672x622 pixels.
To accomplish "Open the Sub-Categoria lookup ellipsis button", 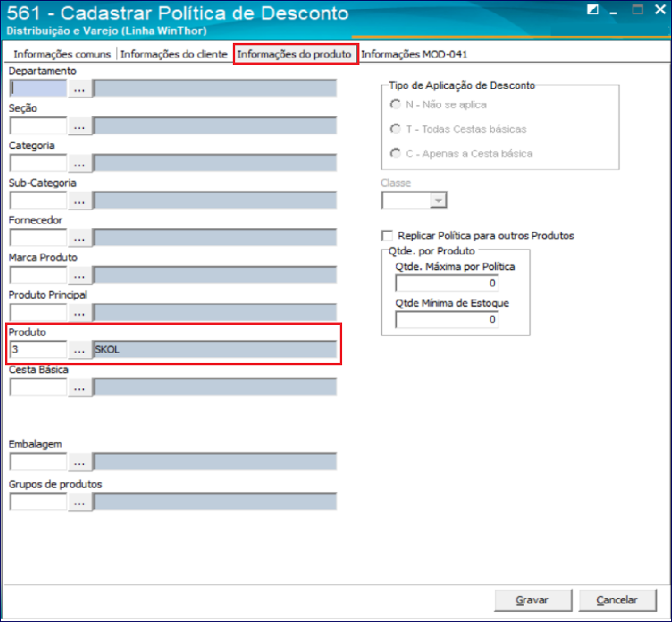I will pos(79,201).
